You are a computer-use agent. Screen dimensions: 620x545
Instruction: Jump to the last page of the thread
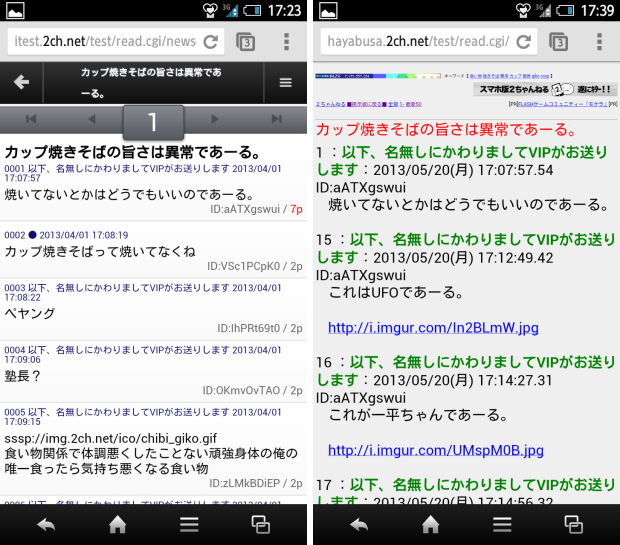(x=276, y=121)
